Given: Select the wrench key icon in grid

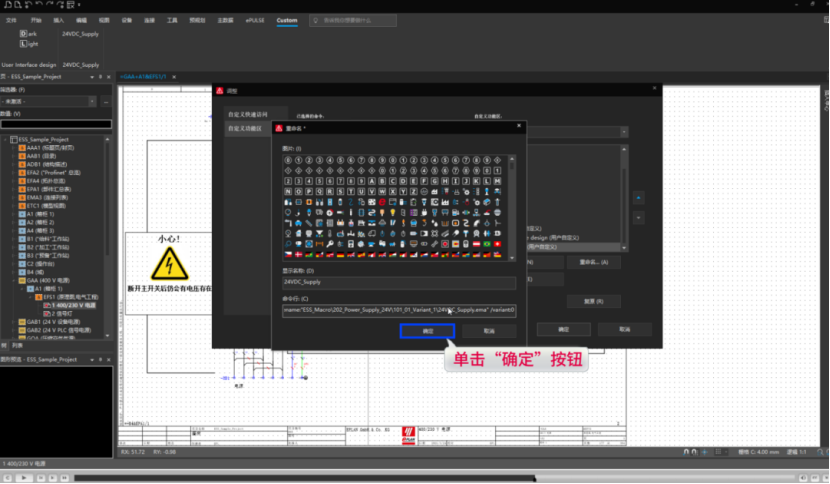Looking at the screenshot, I should point(330,244).
